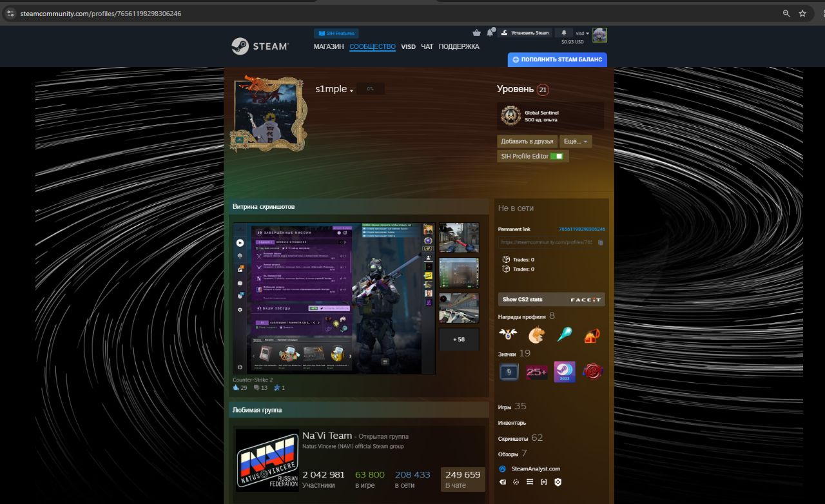Open the Na`Vi Team group link
The height and width of the screenshot is (504, 825).
tap(327, 436)
